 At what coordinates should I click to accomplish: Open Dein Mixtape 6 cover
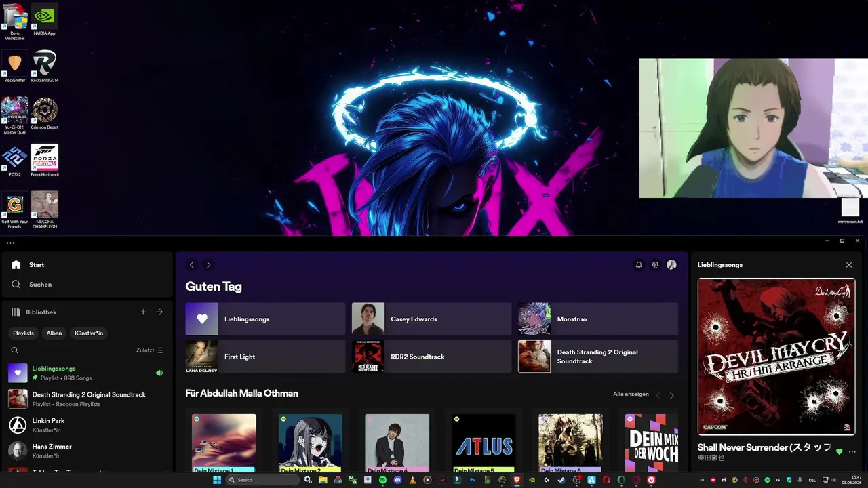tap(570, 443)
